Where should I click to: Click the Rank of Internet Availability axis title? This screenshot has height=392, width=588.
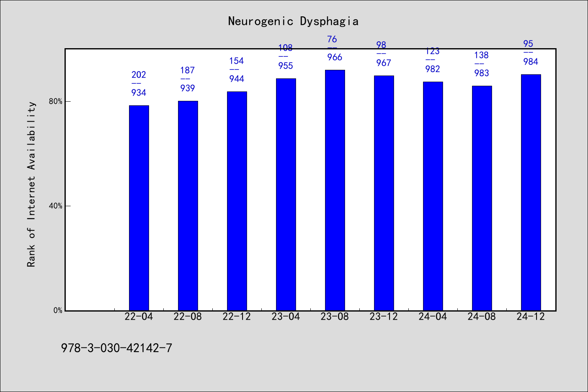pyautogui.click(x=31, y=185)
